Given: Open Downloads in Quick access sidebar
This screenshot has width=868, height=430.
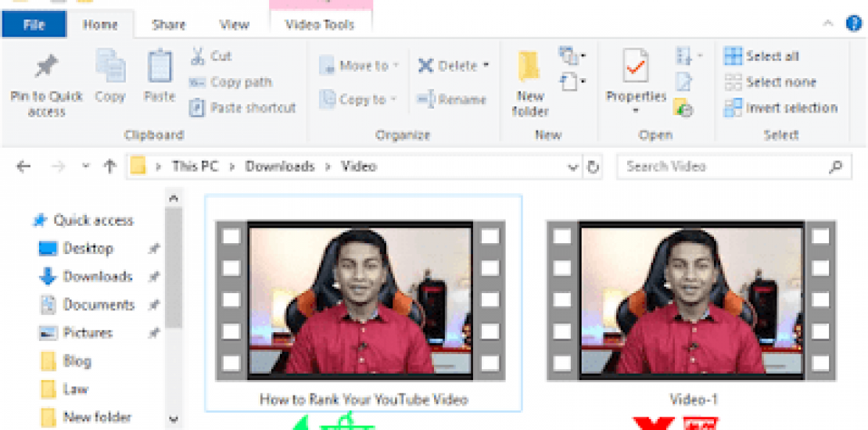Looking at the screenshot, I should 97,277.
